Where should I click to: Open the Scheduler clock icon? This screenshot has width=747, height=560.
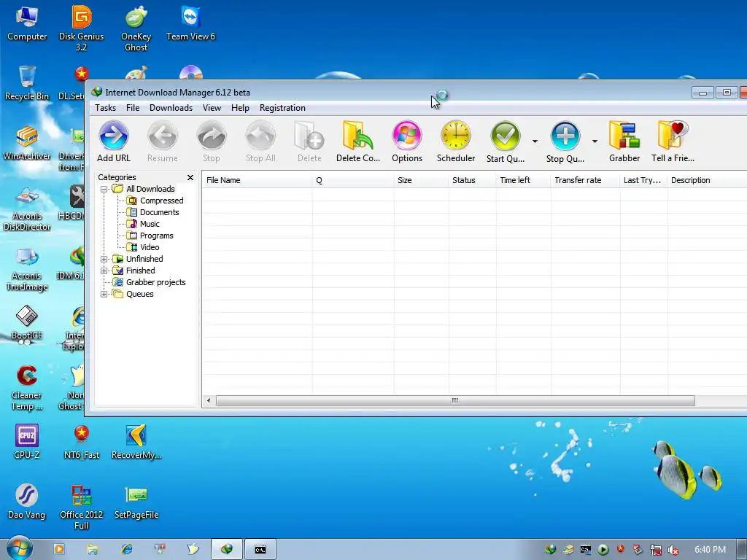[456, 141]
